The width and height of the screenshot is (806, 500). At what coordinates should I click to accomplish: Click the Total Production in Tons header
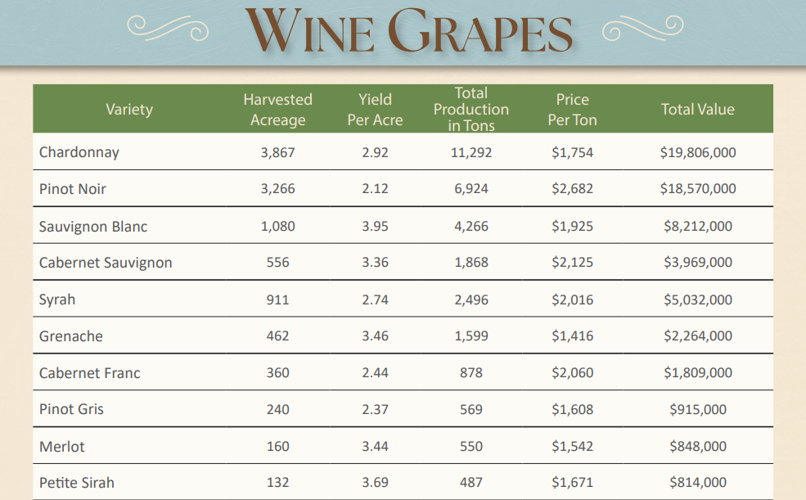point(471,109)
